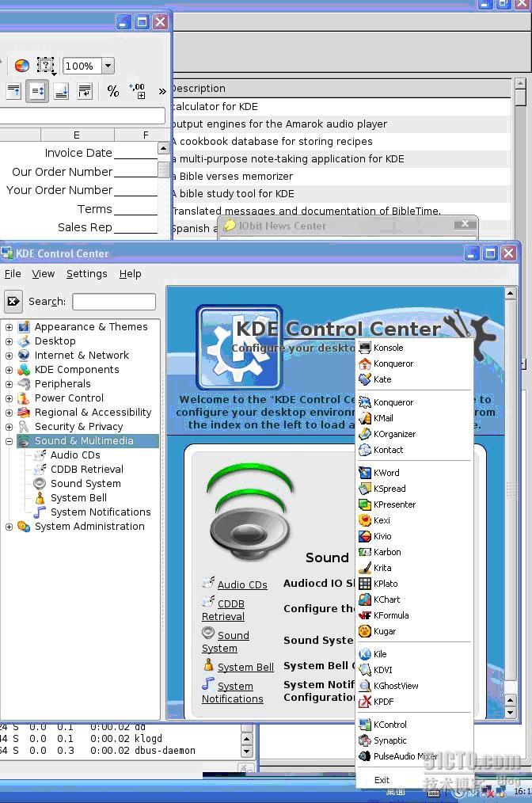
Task: Collapse the Sound & Multimedia node
Action: point(9,441)
